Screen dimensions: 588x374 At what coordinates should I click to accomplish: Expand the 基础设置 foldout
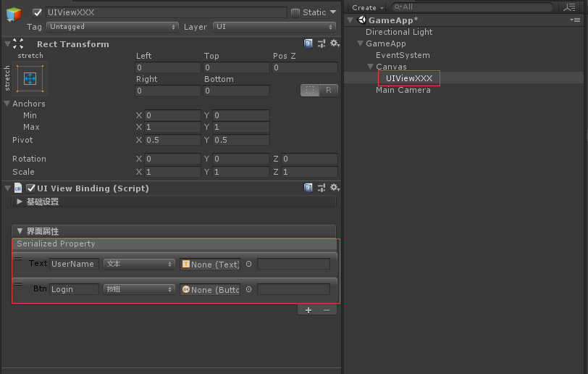coord(20,201)
